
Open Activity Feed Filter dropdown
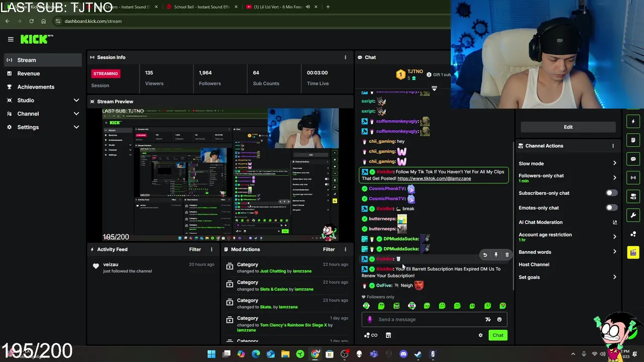tap(195, 249)
